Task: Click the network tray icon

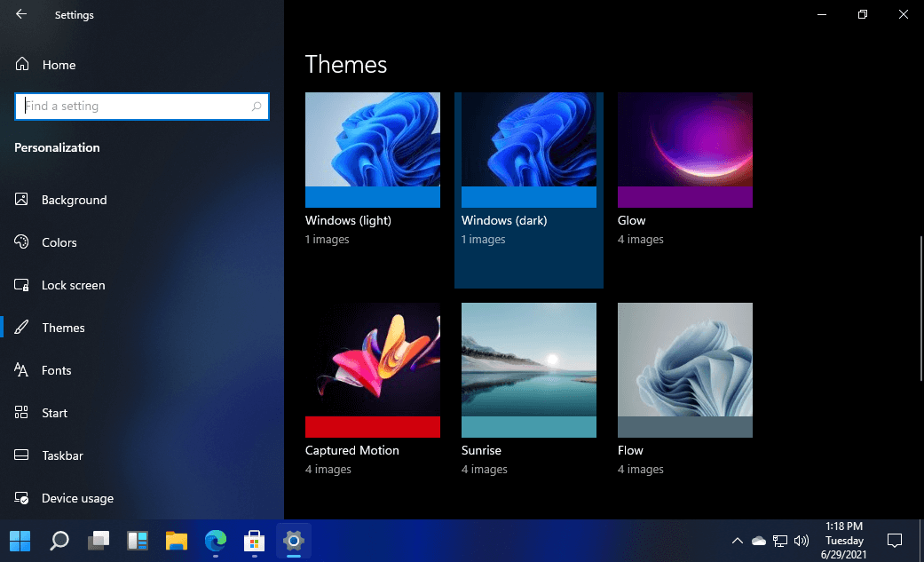Action: [x=780, y=540]
